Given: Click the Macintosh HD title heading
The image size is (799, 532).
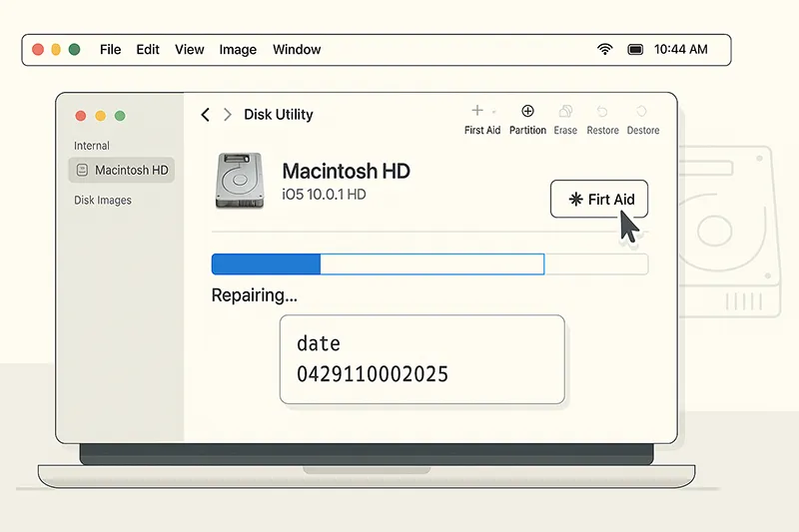Looking at the screenshot, I should [346, 171].
